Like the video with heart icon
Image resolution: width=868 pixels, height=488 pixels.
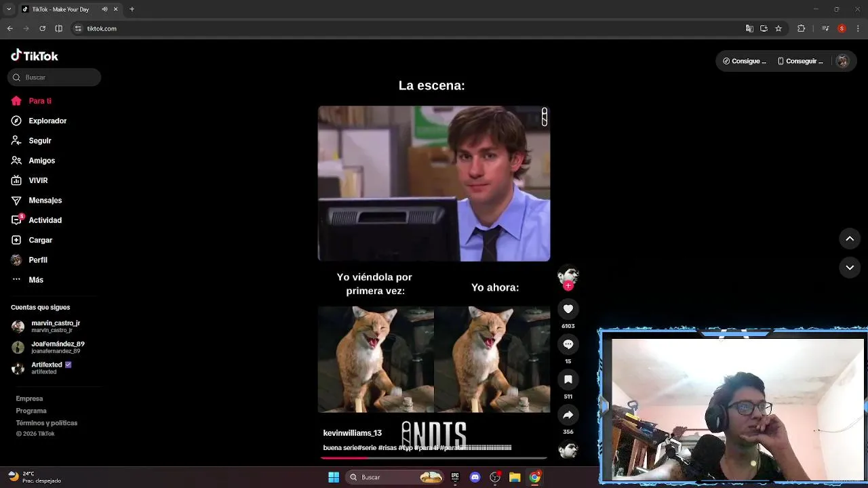(x=568, y=309)
